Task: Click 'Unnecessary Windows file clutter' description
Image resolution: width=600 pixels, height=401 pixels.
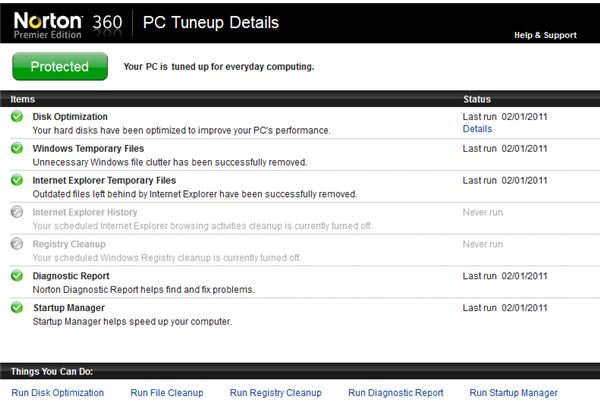Action: point(170,162)
